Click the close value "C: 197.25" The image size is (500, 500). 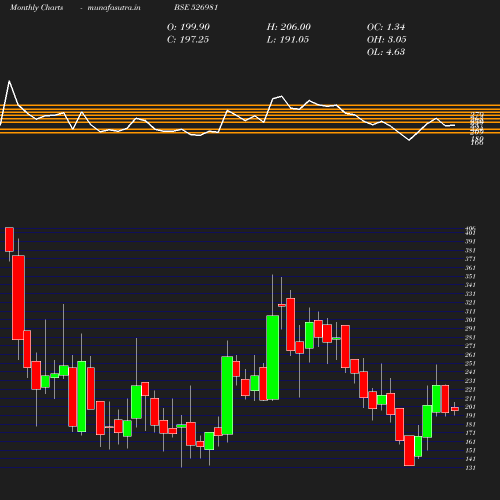click(188, 40)
